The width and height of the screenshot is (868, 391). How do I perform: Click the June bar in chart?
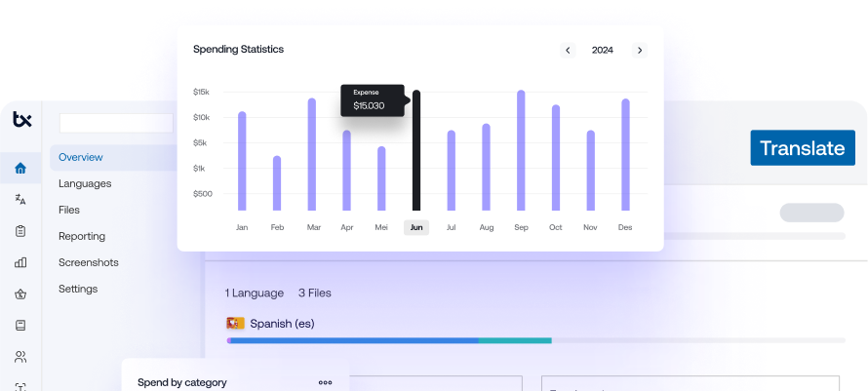(x=416, y=150)
